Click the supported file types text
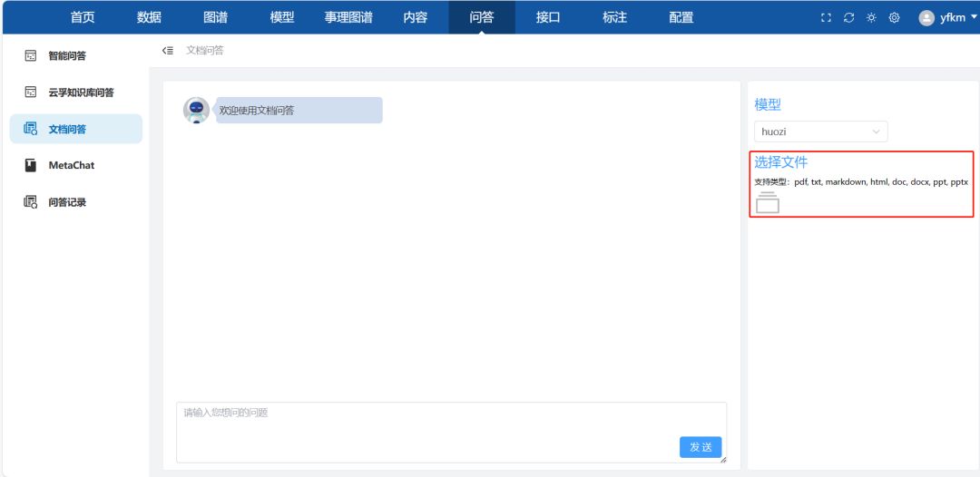The height and width of the screenshot is (477, 980). coord(861,182)
